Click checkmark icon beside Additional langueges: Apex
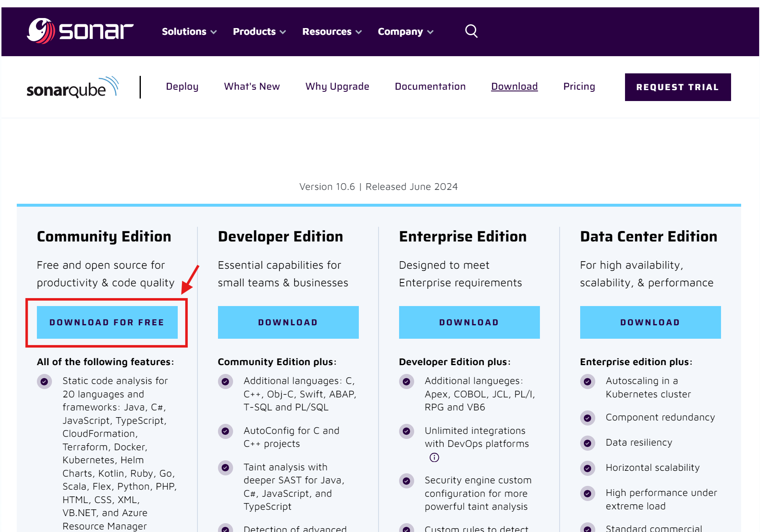 pos(407,381)
